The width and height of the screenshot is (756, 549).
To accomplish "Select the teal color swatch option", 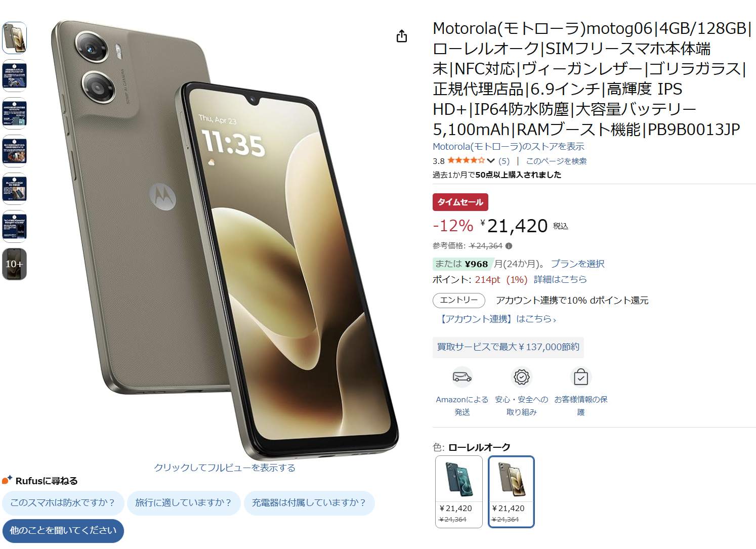I will coord(459,491).
